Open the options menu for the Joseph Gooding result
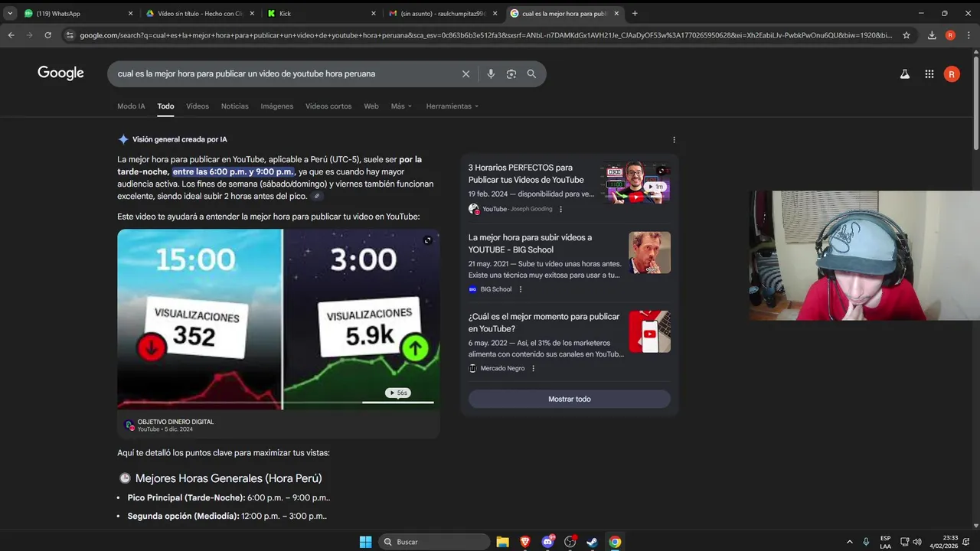Viewport: 980px width, 551px height. click(x=560, y=209)
